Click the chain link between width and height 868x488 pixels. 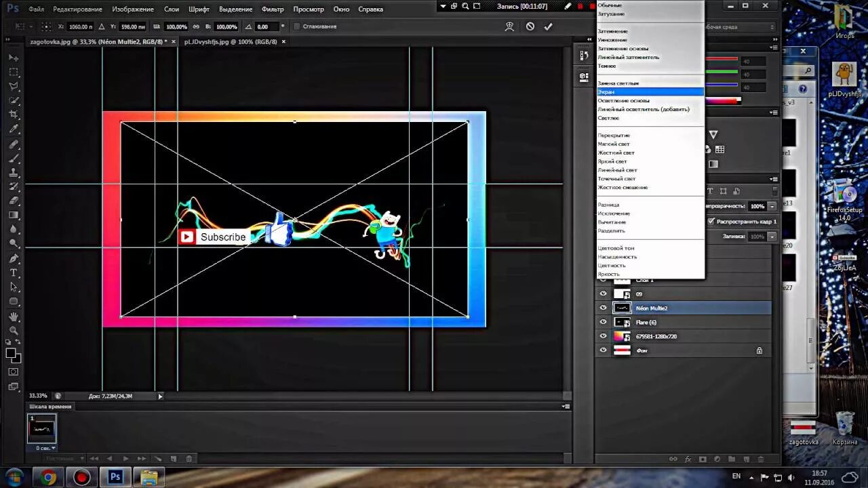coord(195,26)
